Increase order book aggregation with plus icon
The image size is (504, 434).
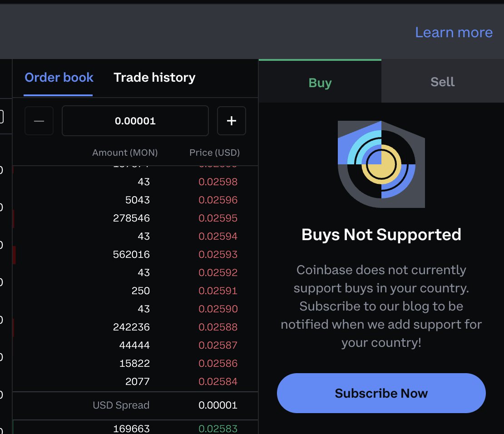(231, 121)
